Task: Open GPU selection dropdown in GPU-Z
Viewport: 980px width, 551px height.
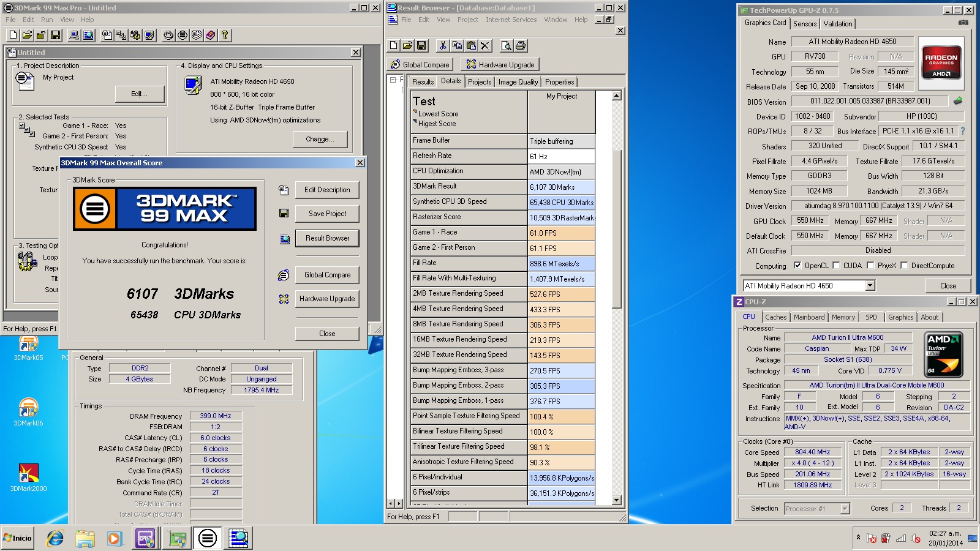Action: click(870, 286)
